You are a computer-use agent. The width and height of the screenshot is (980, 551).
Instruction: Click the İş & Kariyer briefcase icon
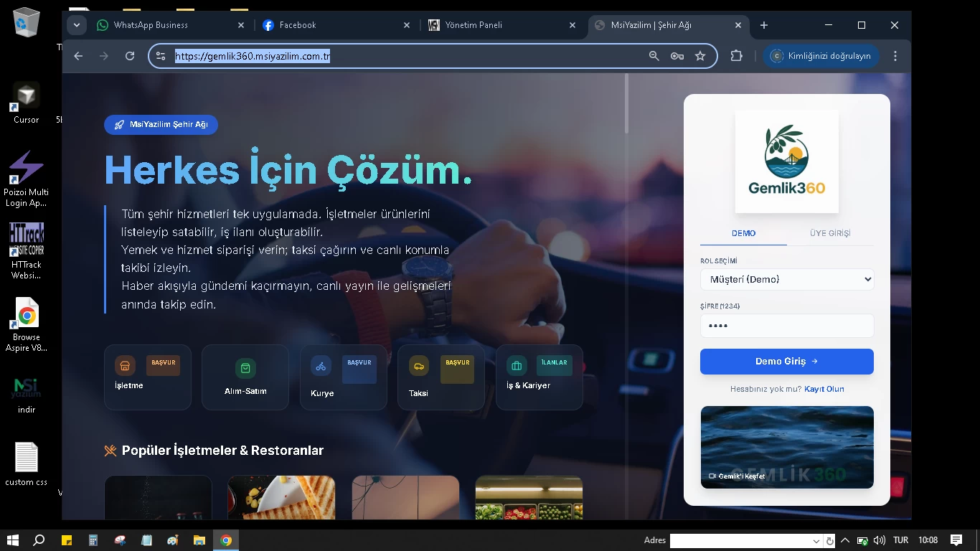(516, 366)
